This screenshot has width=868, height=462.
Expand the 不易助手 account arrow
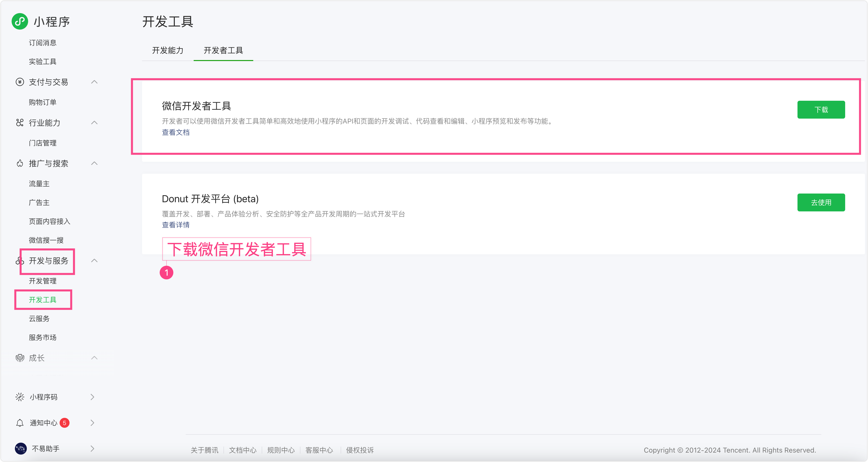pos(92,449)
